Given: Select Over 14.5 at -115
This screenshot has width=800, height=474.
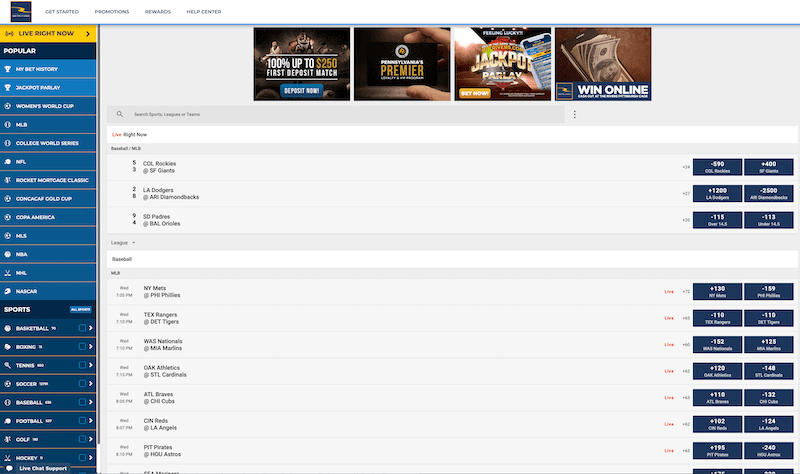Looking at the screenshot, I should pos(717,220).
